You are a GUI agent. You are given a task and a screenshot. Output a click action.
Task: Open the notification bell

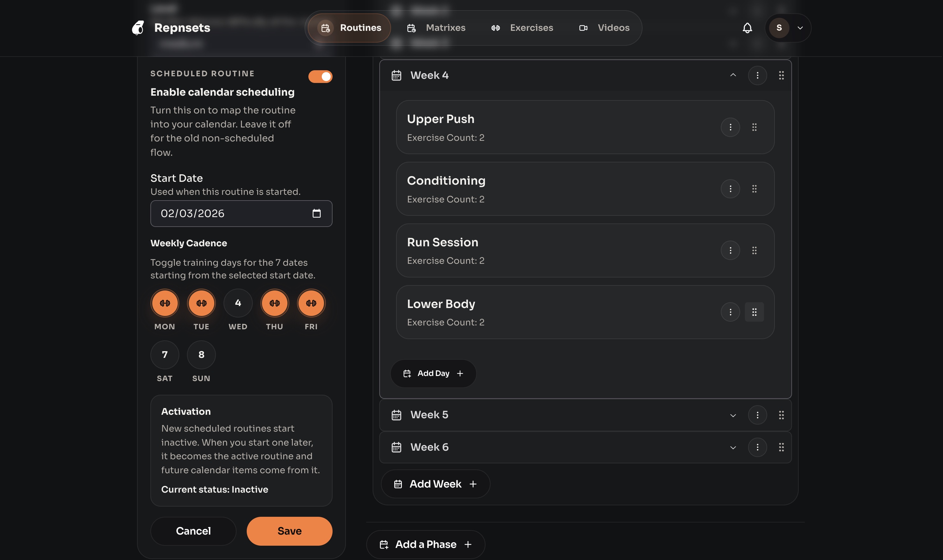748,28
